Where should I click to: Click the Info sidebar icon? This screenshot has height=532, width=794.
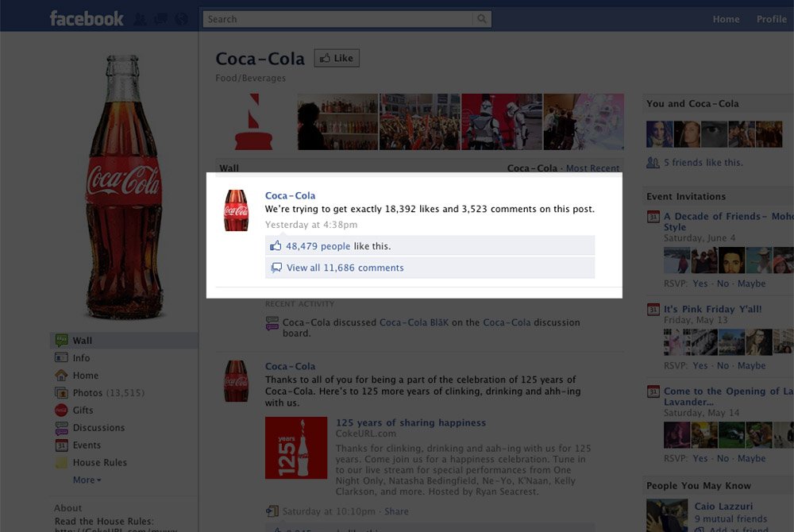tap(61, 357)
